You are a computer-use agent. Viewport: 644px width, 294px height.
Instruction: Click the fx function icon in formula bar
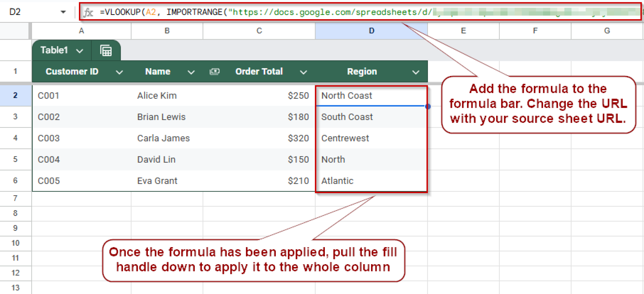tap(89, 12)
